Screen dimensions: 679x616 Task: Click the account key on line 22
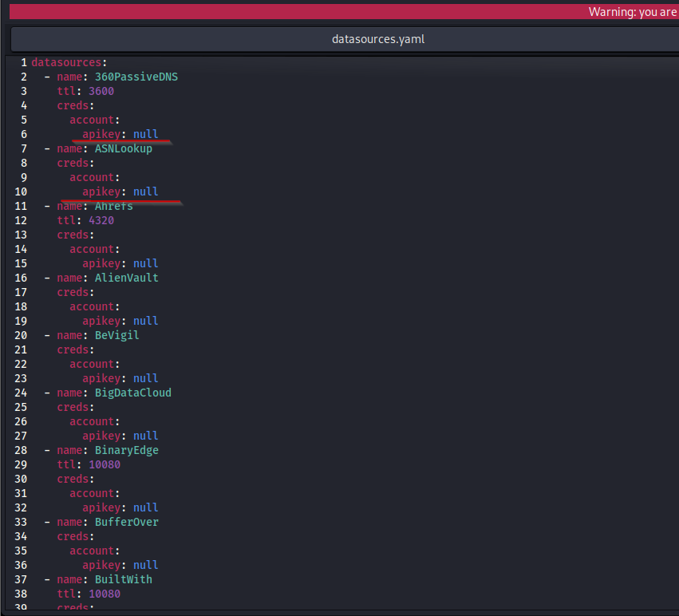(92, 364)
